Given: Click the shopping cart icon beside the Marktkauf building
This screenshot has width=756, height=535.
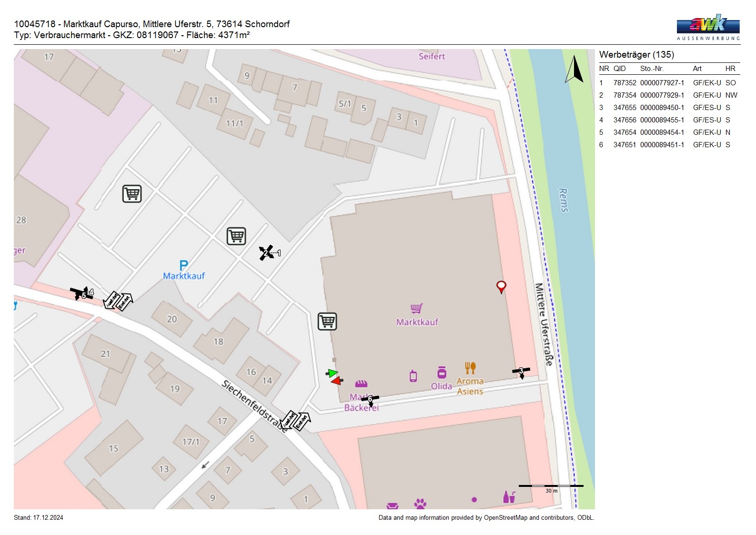Looking at the screenshot, I should coord(327,322).
